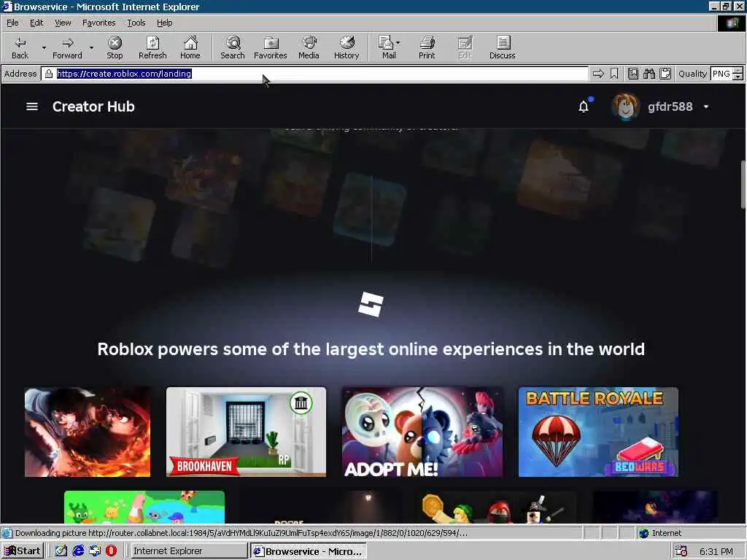The height and width of the screenshot is (560, 747).
Task: Click the Start button
Action: (x=23, y=551)
